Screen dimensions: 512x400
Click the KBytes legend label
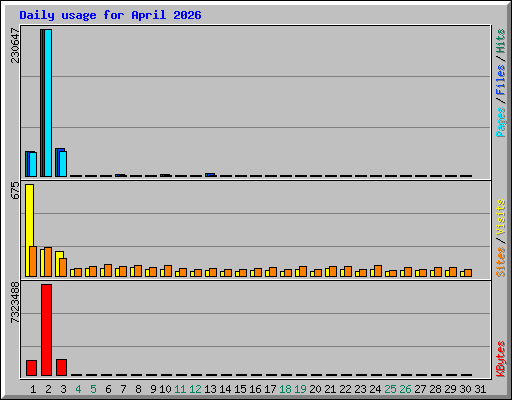(501, 359)
